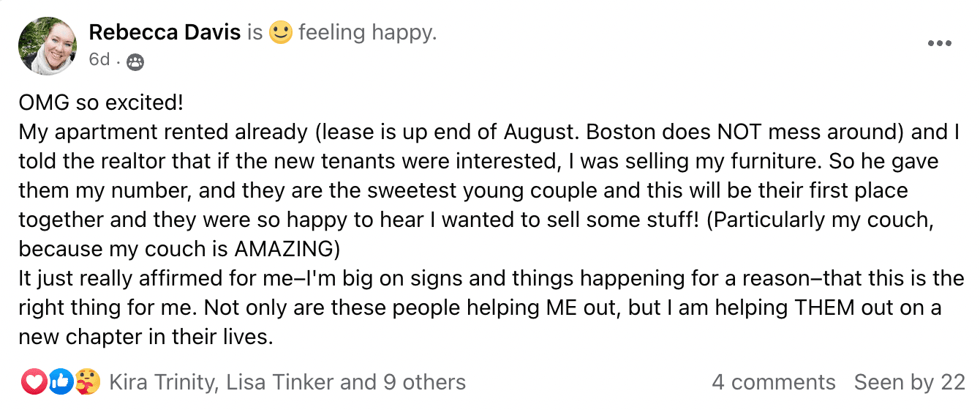The width and height of the screenshot is (980, 410).
Task: Select the 'feeling happy' status text
Action: point(367,32)
